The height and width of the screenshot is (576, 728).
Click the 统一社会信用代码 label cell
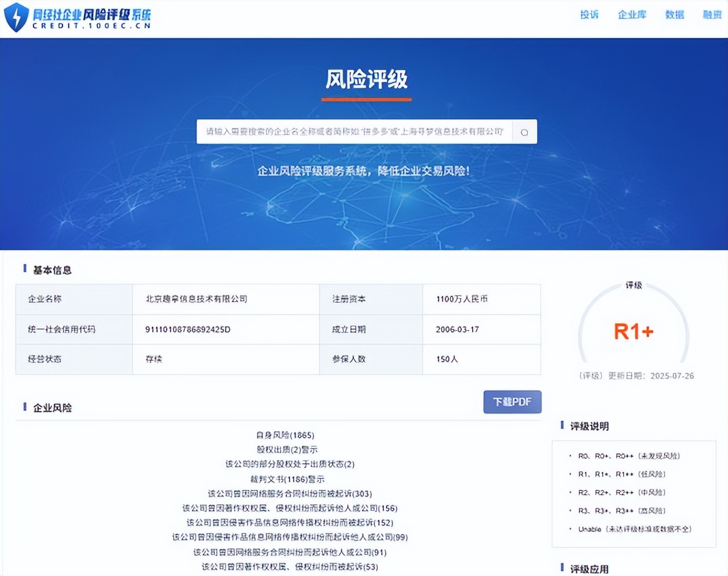point(74,329)
